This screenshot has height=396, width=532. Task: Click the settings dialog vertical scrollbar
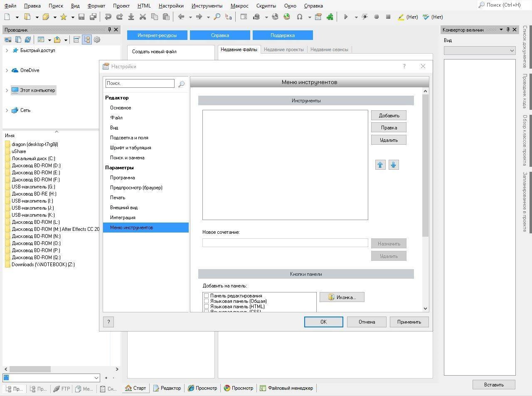point(425,166)
